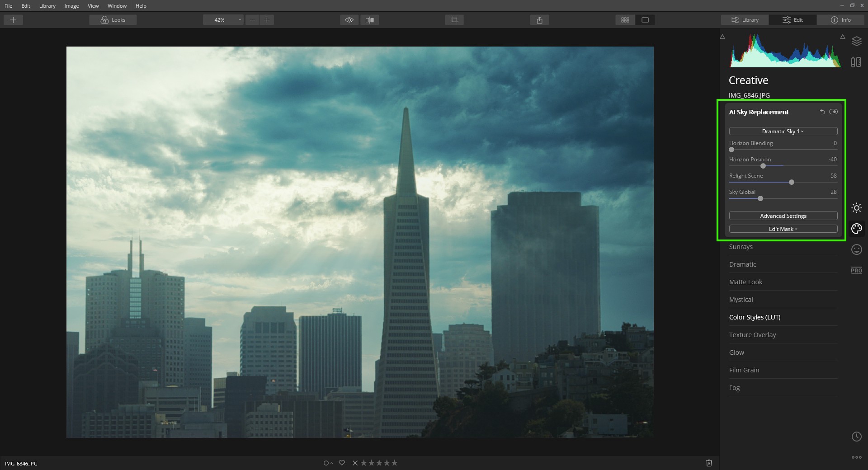This screenshot has height=470, width=868.
Task: Select the crop tool
Action: 454,20
